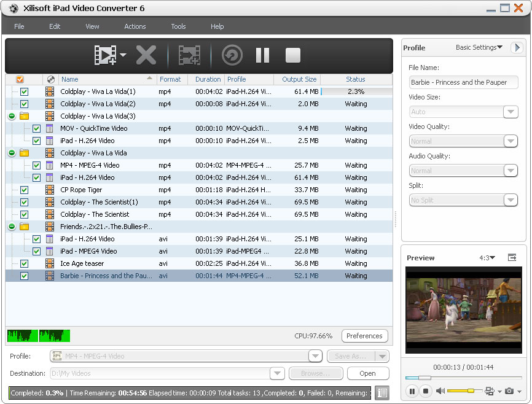Image resolution: width=532 pixels, height=404 pixels.
Task: Uncheck Coldplay - Viva La Vida(2) checkbox
Action: [24, 104]
